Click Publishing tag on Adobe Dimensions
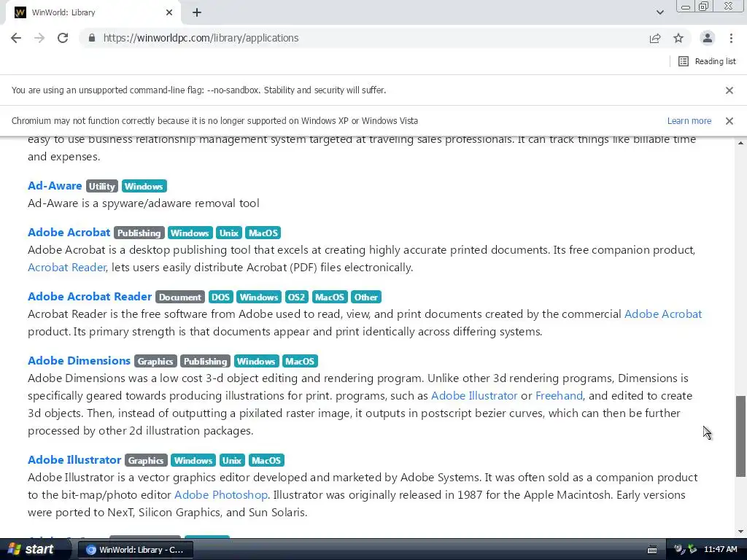The image size is (747, 560). [205, 362]
